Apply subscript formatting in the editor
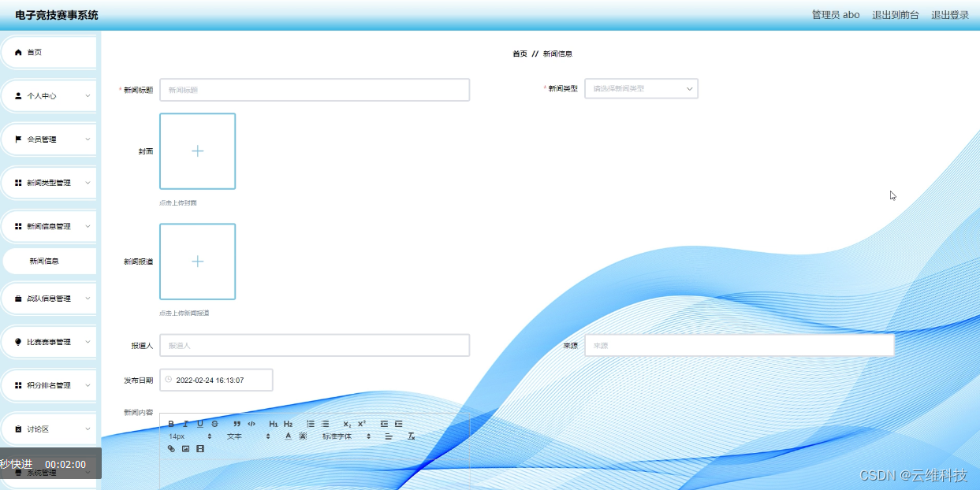 (x=347, y=424)
